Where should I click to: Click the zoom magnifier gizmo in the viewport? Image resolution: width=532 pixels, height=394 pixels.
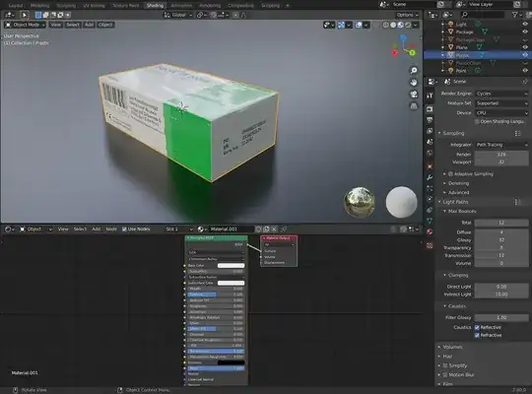point(414,71)
